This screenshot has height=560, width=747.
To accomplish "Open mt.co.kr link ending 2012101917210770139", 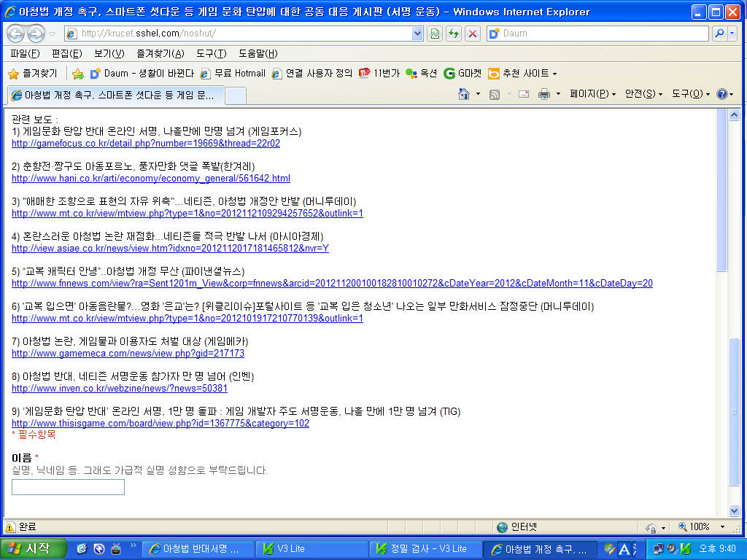I will 187,318.
